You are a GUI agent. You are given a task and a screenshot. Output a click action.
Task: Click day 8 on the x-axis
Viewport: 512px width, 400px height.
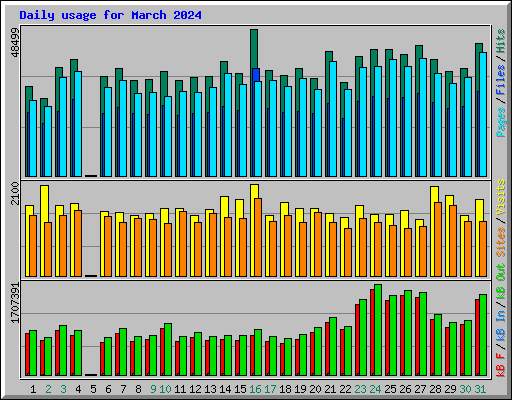(138, 389)
